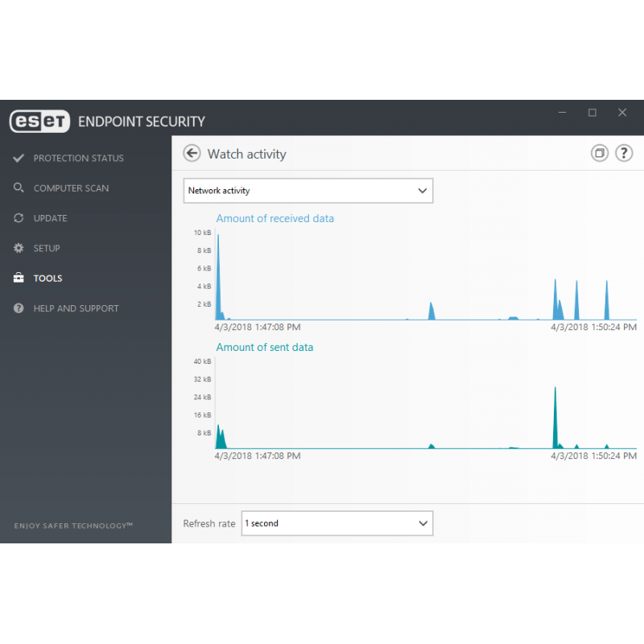Click the 40 kB axis label
Viewport: 644px width, 644px height.
[203, 361]
